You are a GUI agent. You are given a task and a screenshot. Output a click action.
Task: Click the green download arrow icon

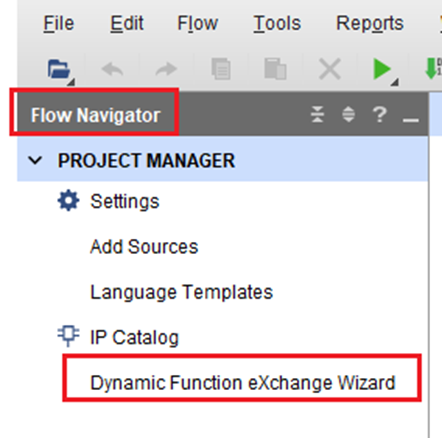[x=432, y=69]
